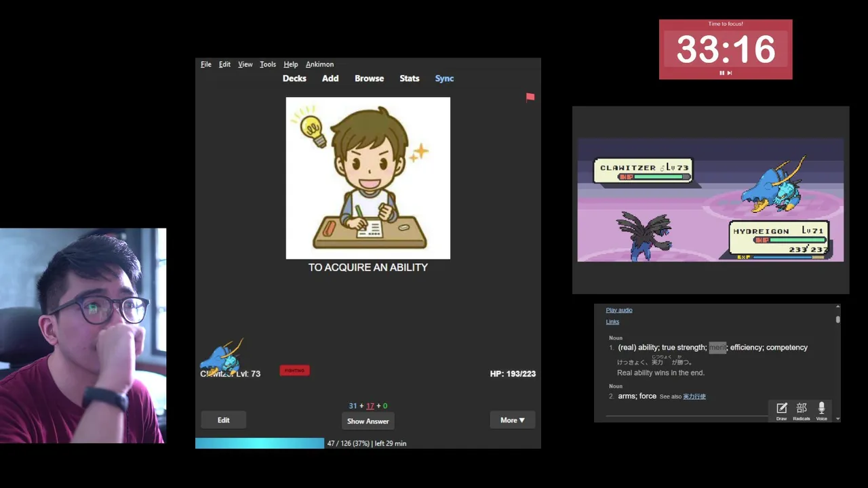The height and width of the screenshot is (488, 868).
Task: Open the View menu
Action: 245,64
